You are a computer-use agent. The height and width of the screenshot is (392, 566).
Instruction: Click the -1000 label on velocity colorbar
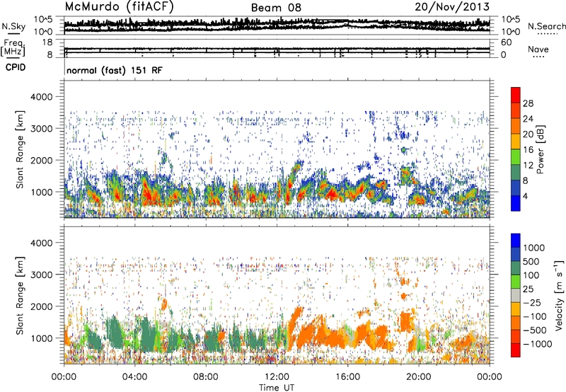538,344
